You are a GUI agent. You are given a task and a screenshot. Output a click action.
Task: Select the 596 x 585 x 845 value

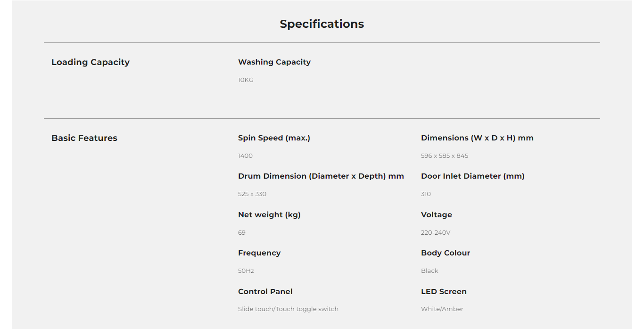point(444,156)
